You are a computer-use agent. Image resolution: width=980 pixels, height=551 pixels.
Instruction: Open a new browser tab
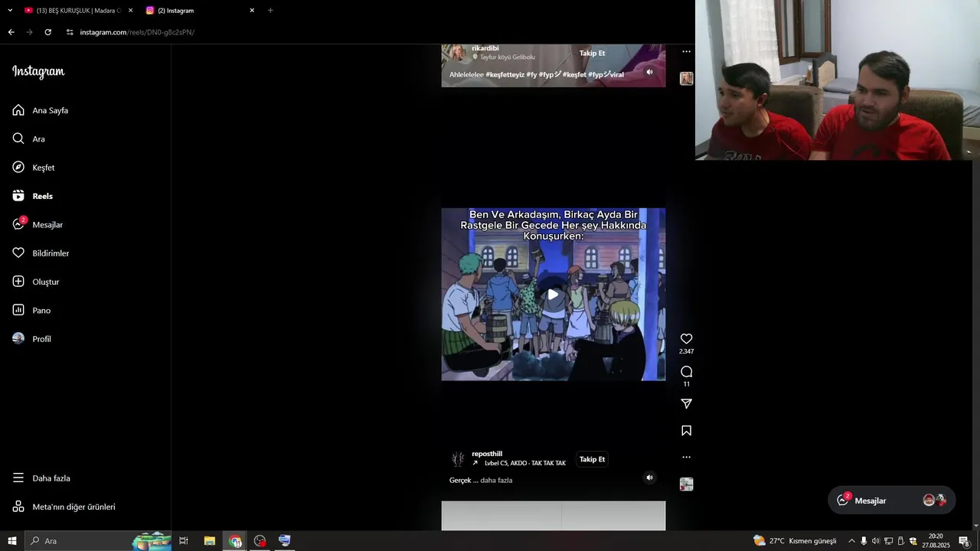click(x=270, y=11)
